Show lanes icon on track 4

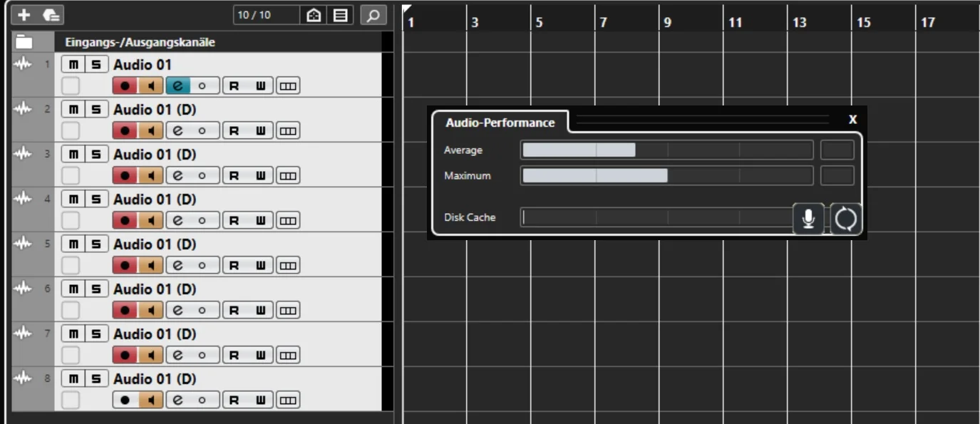point(288,220)
